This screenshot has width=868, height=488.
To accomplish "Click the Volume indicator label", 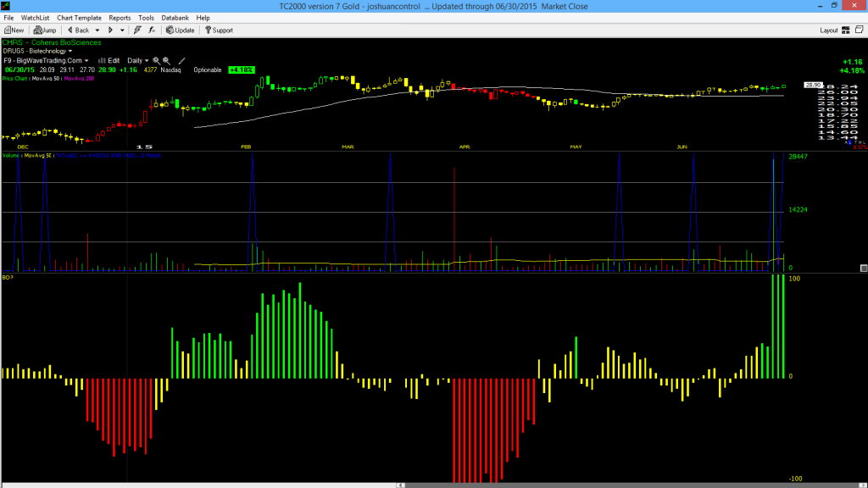I will [10, 156].
